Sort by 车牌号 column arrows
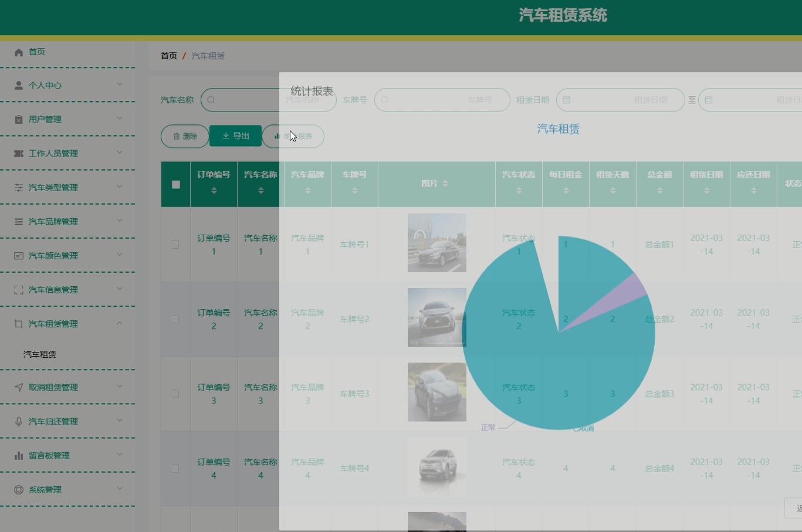The height and width of the screenshot is (532, 802). pos(355,191)
